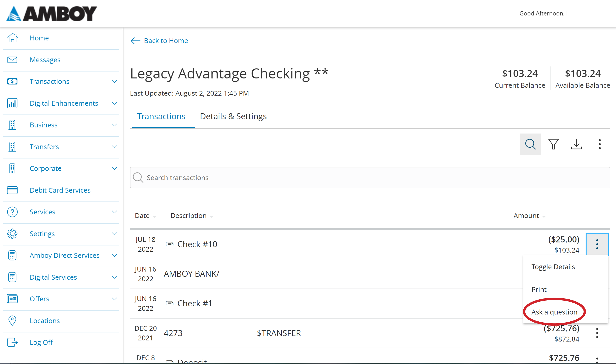Expand the Digital Enhancements sidebar section
The height and width of the screenshot is (364, 616).
pyautogui.click(x=114, y=103)
